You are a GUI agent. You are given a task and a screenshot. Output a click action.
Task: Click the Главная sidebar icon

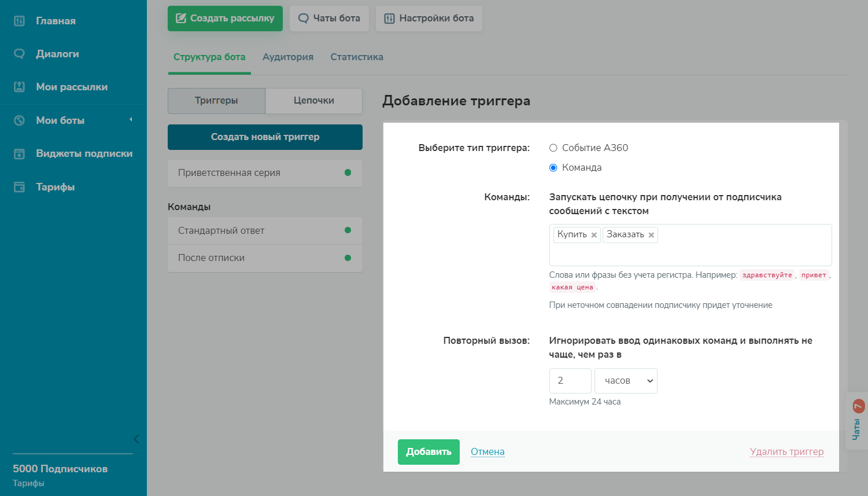(x=19, y=21)
